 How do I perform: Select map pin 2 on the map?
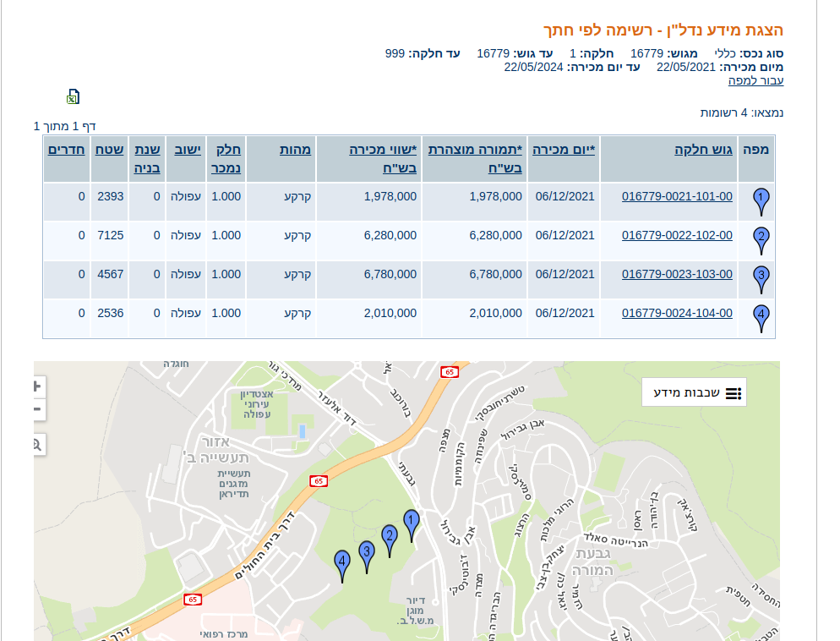[x=390, y=540]
